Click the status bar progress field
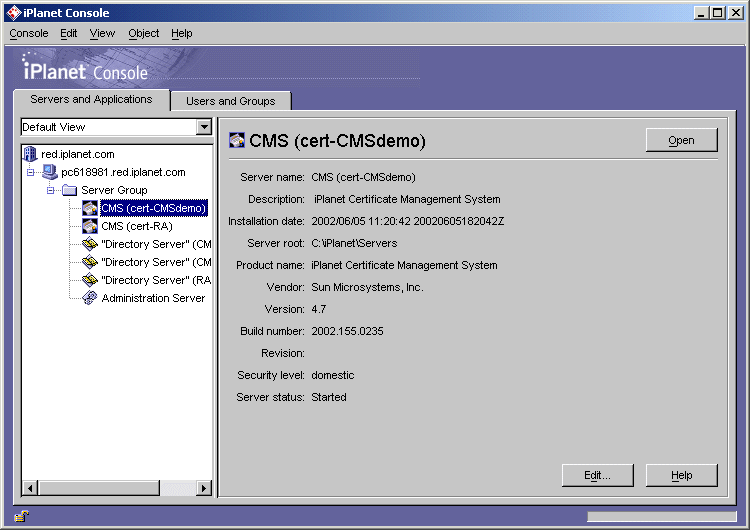Image resolution: width=750 pixels, height=530 pixels. (x=662, y=516)
